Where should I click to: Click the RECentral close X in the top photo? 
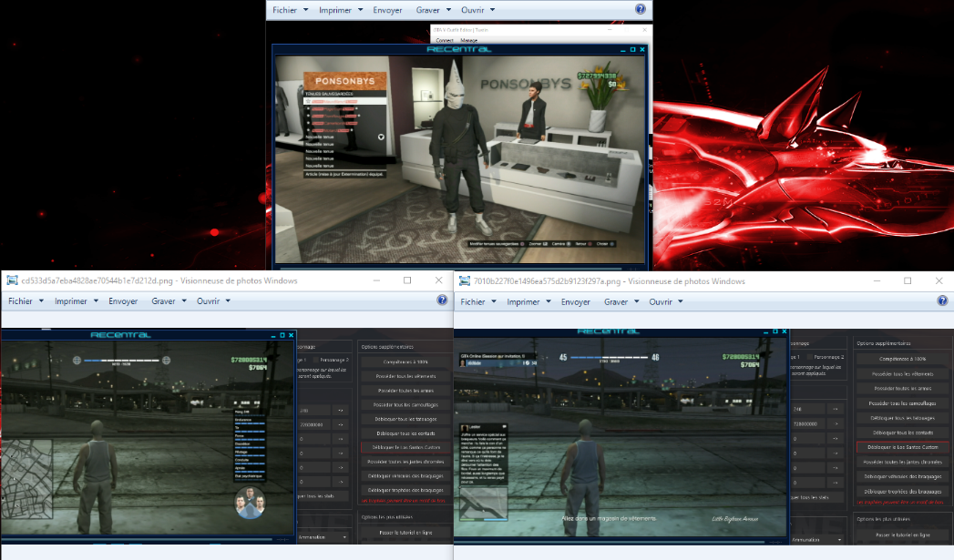click(x=641, y=49)
